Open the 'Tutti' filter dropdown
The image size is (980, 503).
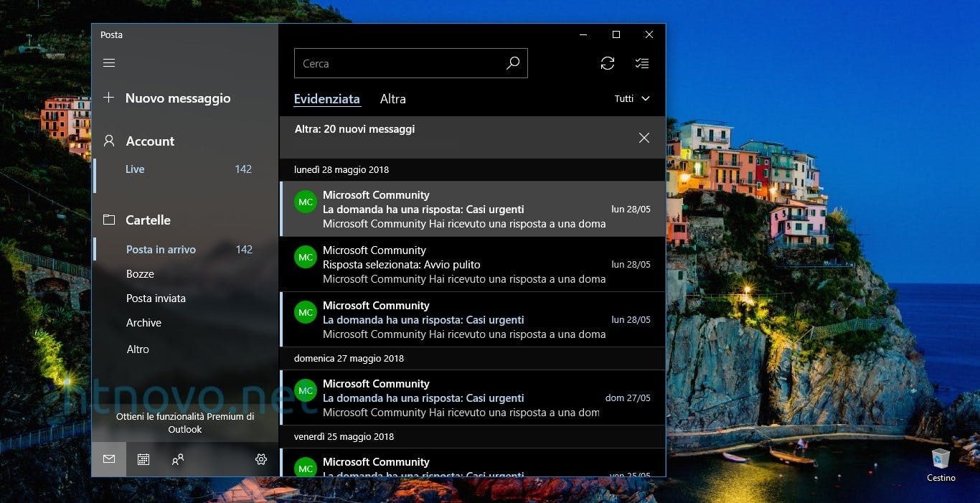click(631, 98)
